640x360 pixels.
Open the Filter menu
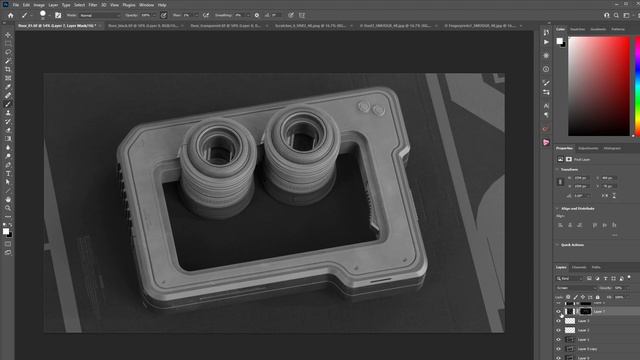[x=93, y=5]
